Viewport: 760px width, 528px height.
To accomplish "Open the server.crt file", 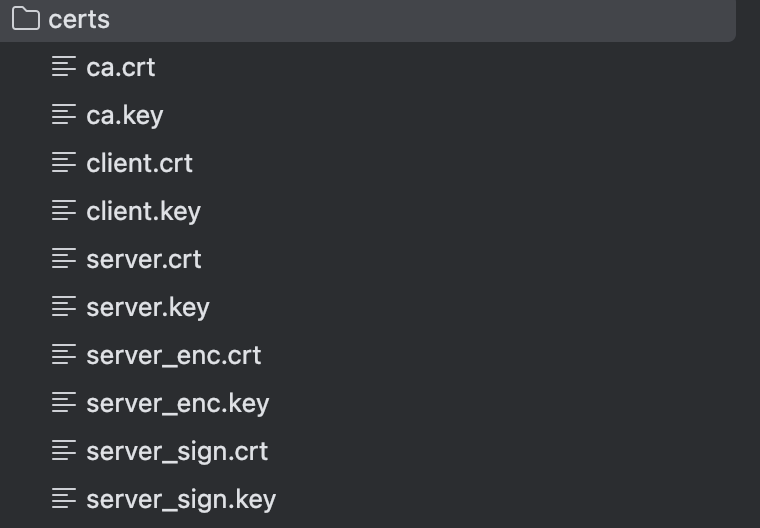I will 144,259.
